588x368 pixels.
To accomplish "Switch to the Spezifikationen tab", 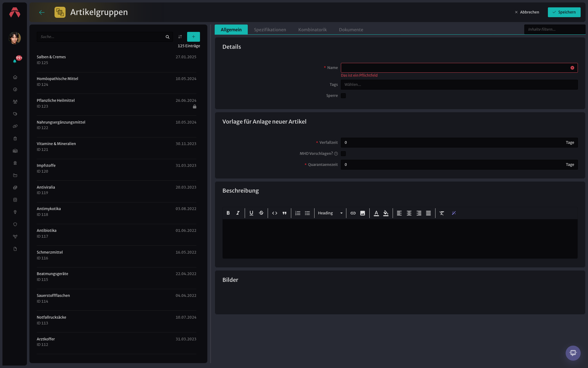I will 270,30.
